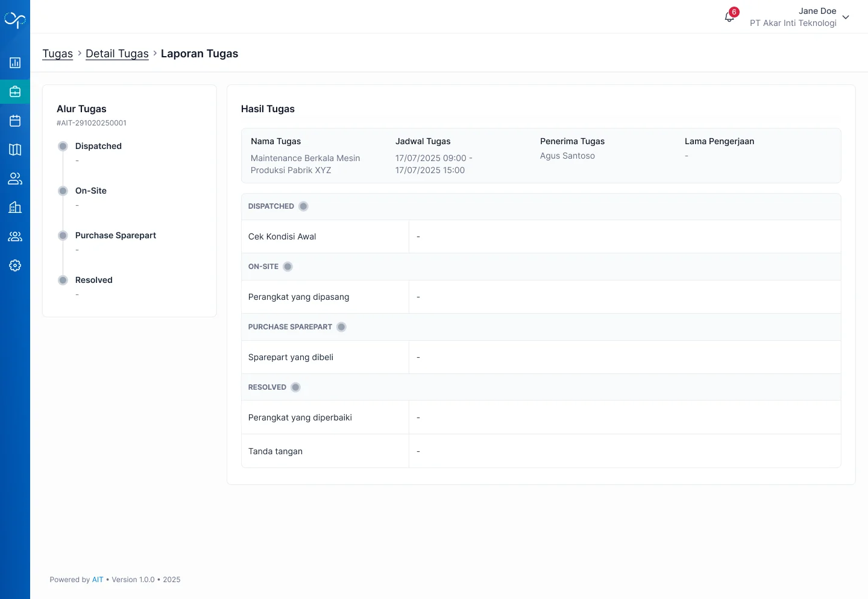Go back to the Tugas breadcrumb
Viewport: 868px width, 599px height.
[57, 54]
